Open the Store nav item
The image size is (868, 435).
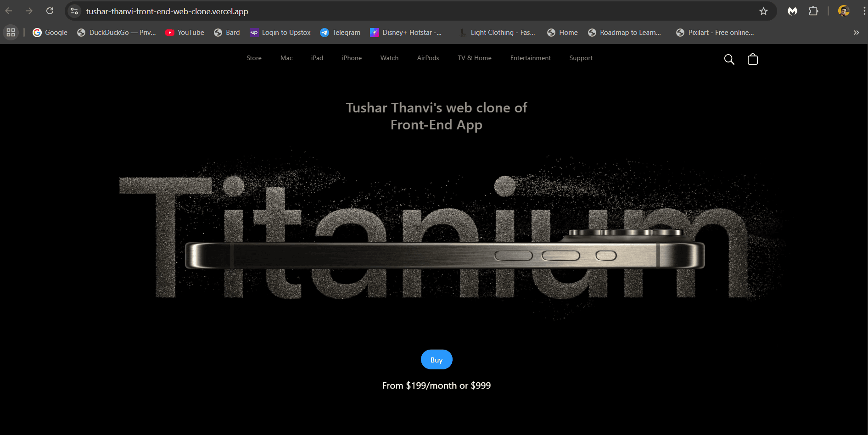[254, 58]
